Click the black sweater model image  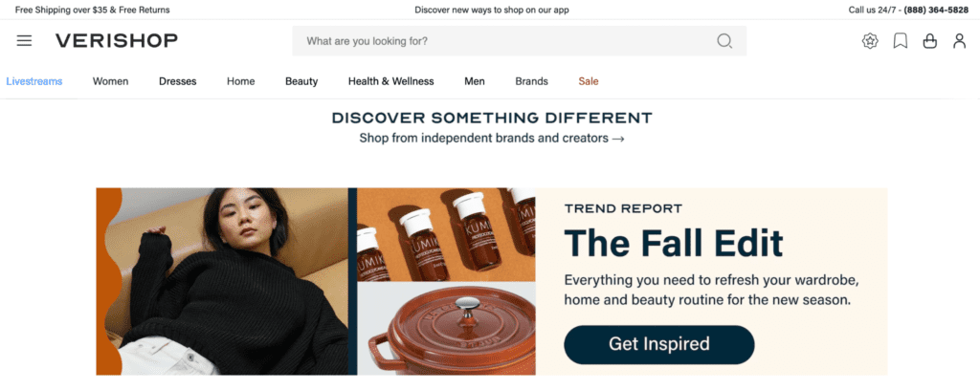point(222,281)
